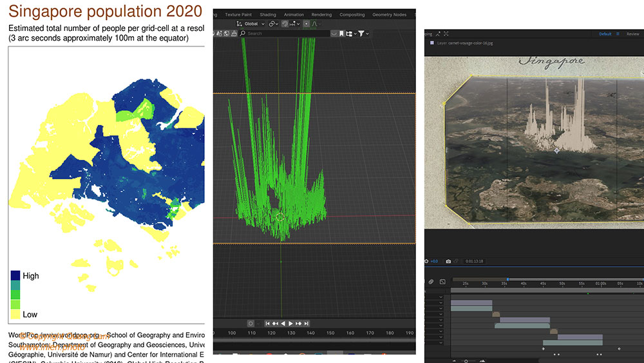Viewport: 644px width, 363px height.
Task: Click the graph editor icon in timeline header
Action: click(442, 282)
